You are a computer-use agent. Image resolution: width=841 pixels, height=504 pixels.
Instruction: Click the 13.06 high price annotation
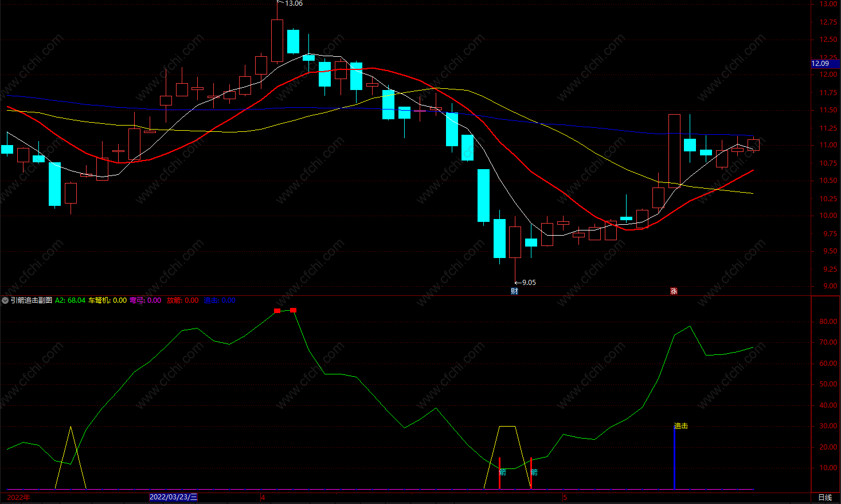pos(294,3)
